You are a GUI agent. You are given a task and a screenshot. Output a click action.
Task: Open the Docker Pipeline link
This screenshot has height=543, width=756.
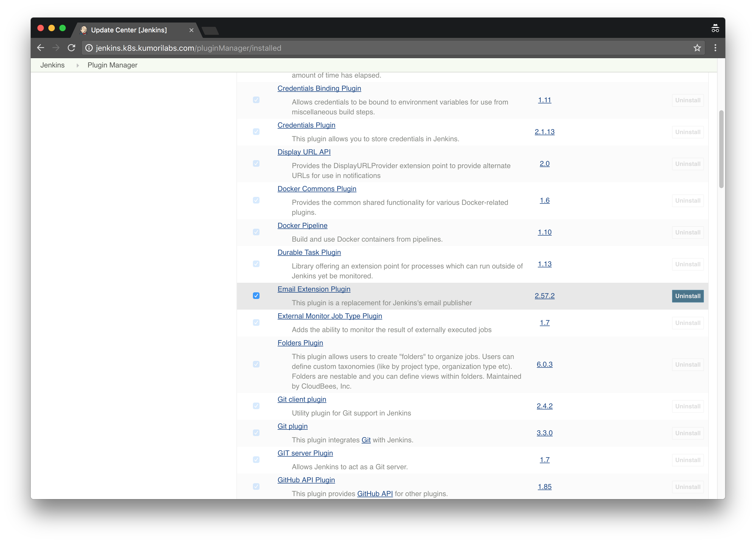(x=302, y=226)
